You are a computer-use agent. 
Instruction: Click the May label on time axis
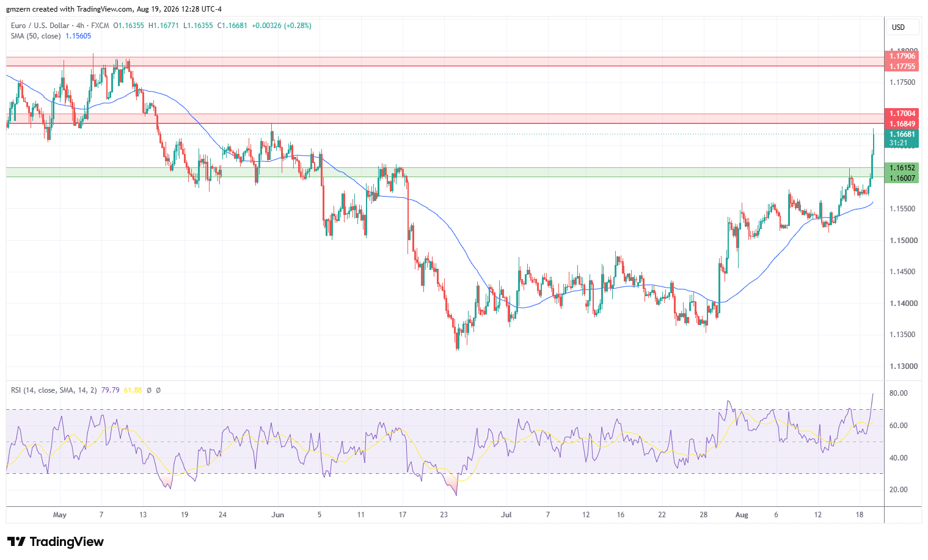[x=60, y=515]
